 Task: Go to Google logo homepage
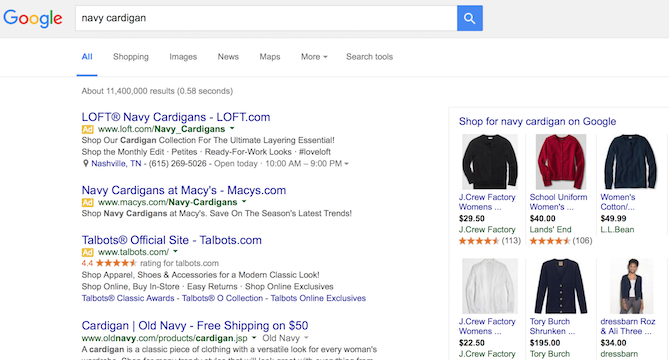point(33,19)
